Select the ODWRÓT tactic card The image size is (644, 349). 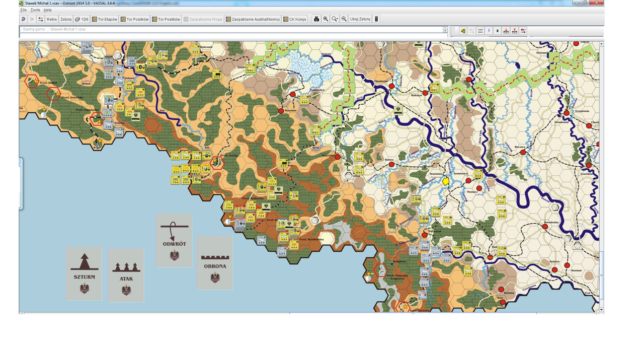[174, 240]
